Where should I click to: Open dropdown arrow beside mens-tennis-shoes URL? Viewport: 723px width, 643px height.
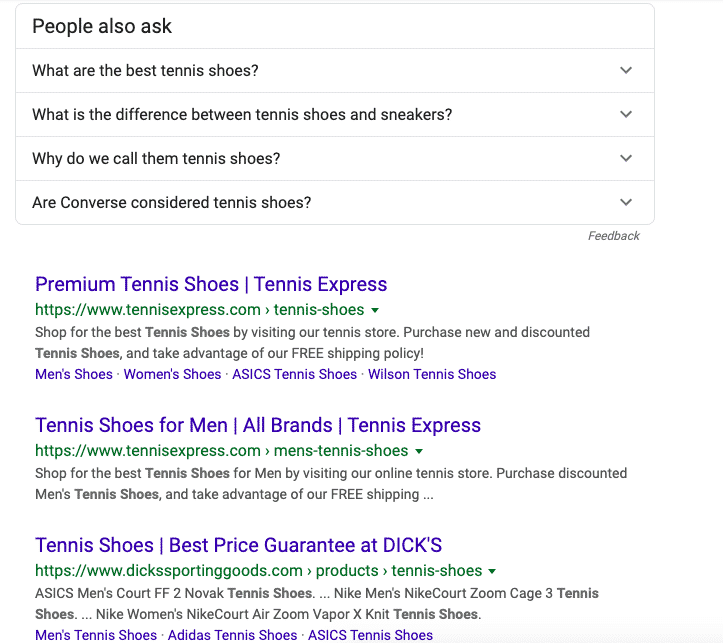tap(419, 451)
